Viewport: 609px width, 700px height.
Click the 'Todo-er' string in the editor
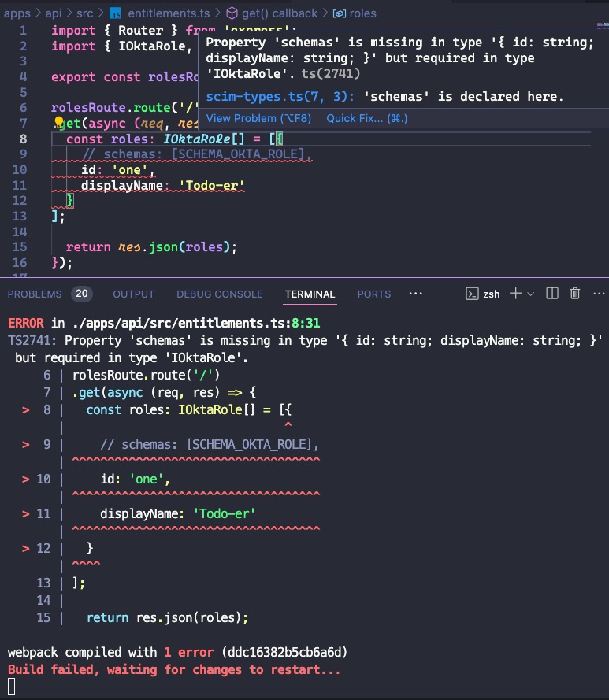pyautogui.click(x=211, y=185)
